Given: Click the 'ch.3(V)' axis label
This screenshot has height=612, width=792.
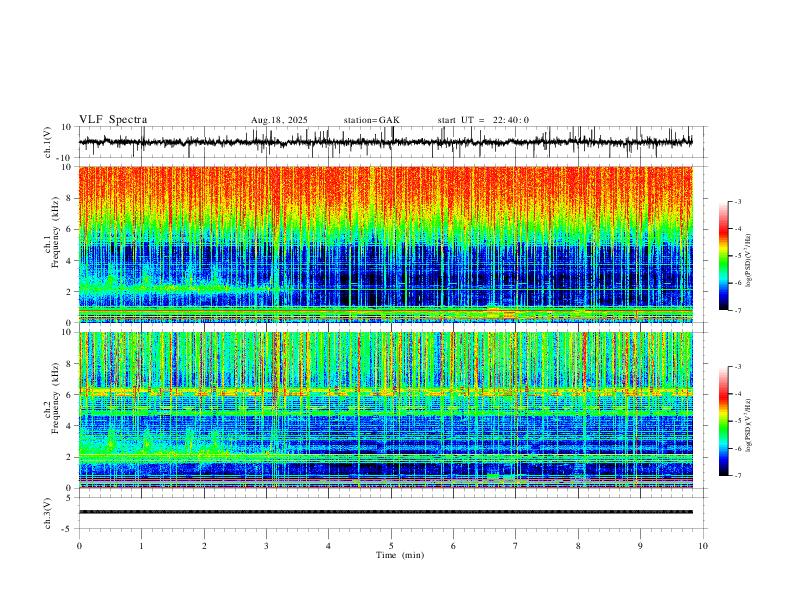Looking at the screenshot, I should tap(48, 514).
